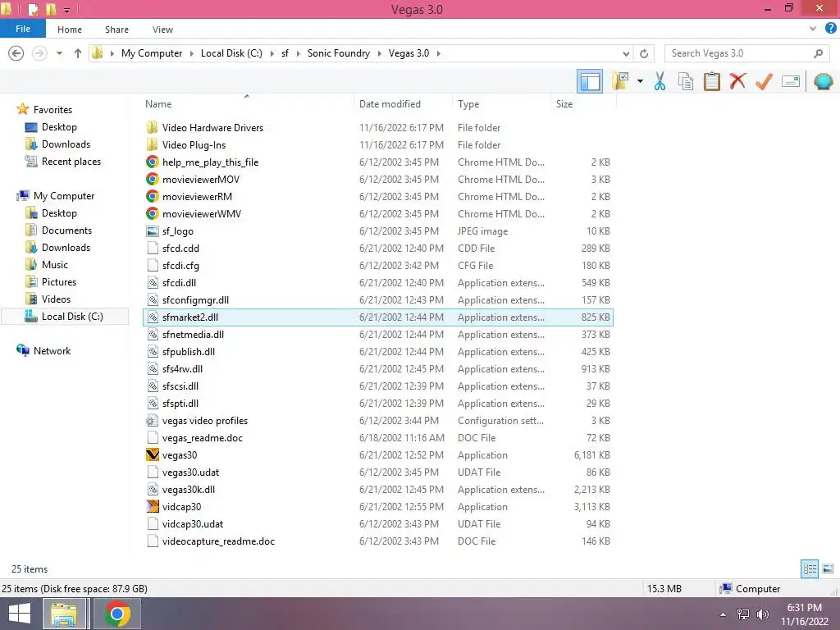Select the vidcap30 application icon

(x=152, y=506)
